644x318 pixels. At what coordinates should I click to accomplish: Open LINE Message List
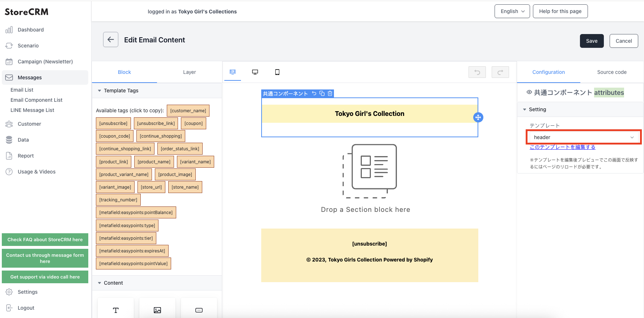[32, 110]
